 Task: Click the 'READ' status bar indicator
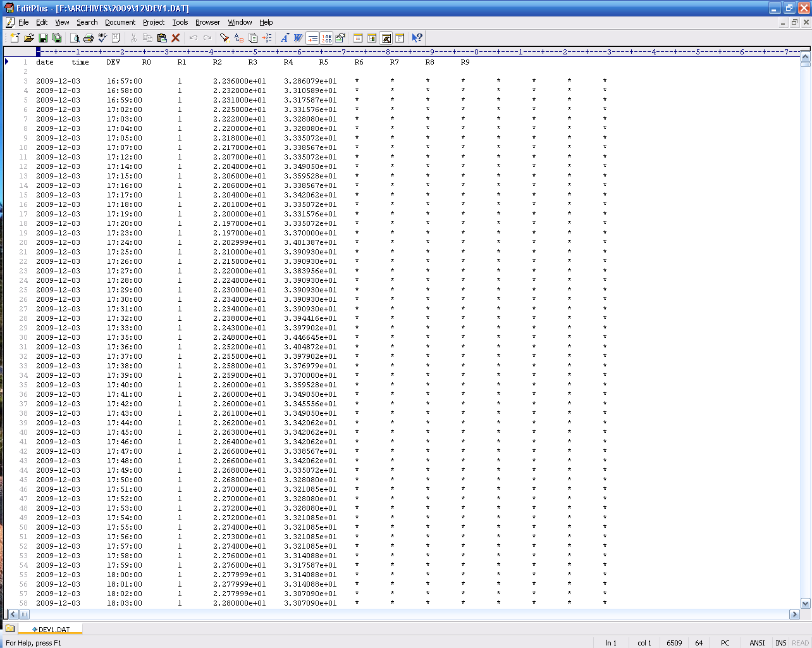click(800, 643)
